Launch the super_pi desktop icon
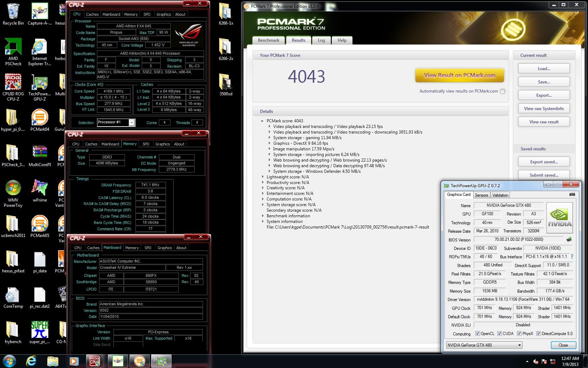Viewport: 588px width, 368px height. [40, 332]
